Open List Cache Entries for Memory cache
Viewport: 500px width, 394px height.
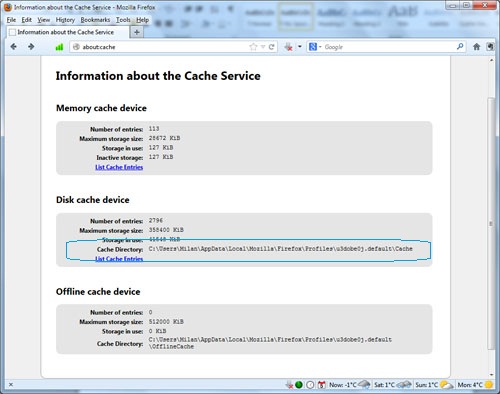point(119,167)
